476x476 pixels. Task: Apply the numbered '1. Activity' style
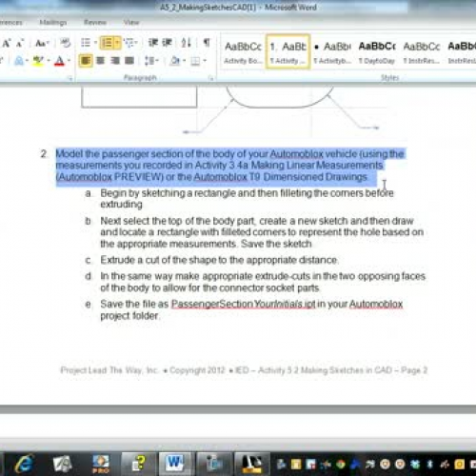pos(288,51)
